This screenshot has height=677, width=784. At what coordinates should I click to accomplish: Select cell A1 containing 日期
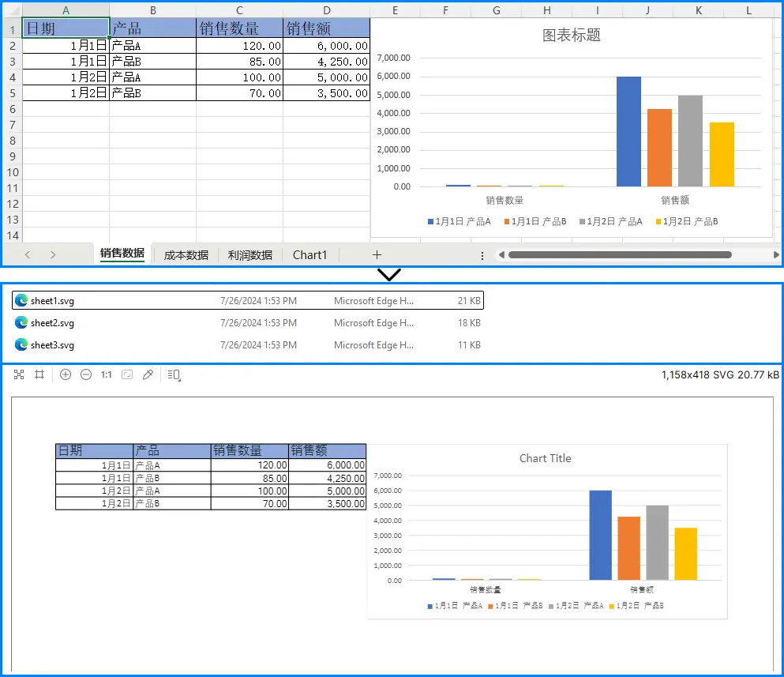(x=66, y=26)
